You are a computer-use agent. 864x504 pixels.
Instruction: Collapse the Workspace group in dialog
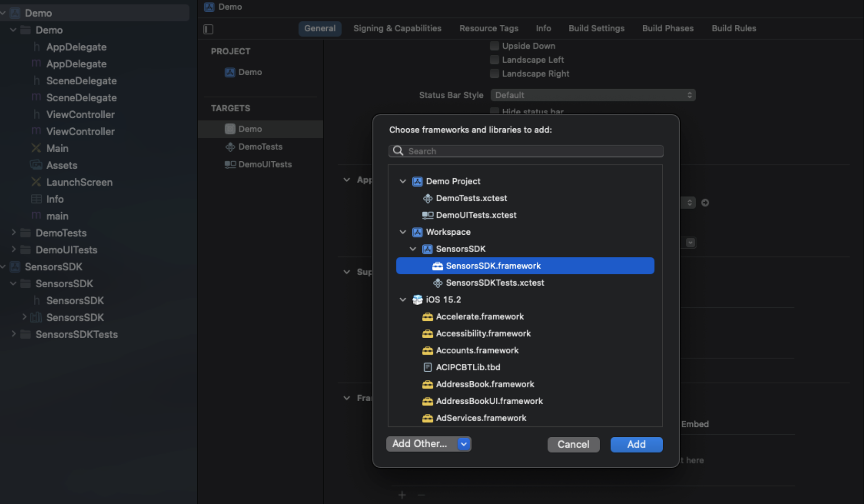pos(403,232)
